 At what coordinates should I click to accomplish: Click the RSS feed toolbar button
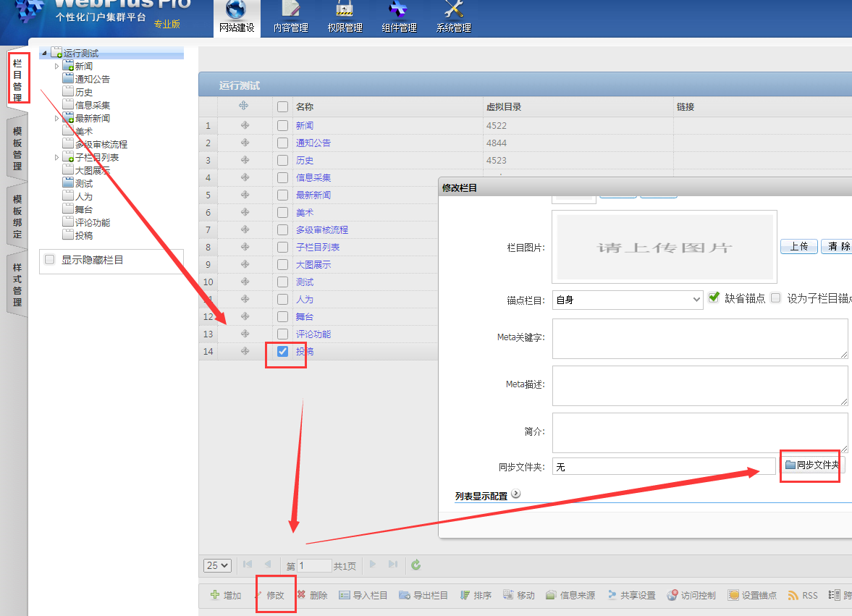coord(803,595)
